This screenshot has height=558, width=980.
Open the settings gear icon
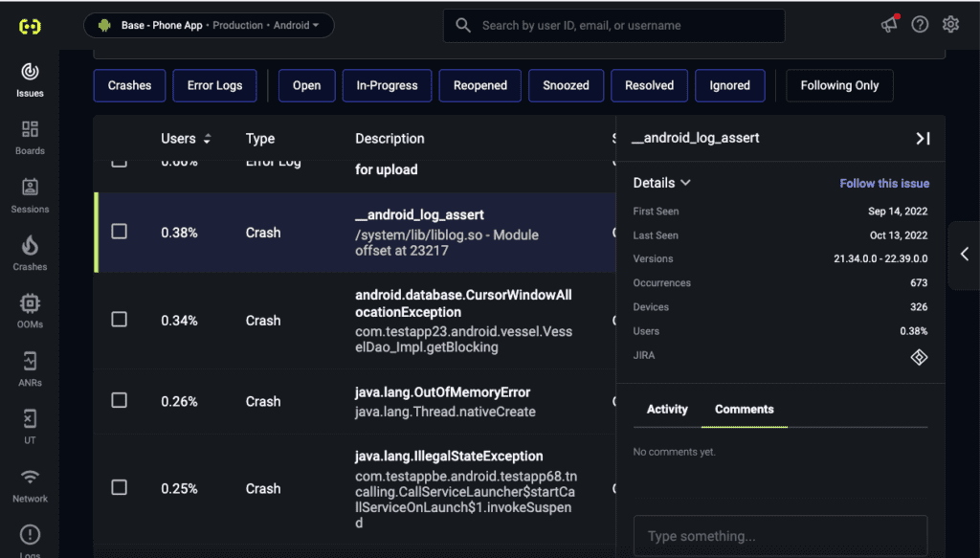pos(950,24)
